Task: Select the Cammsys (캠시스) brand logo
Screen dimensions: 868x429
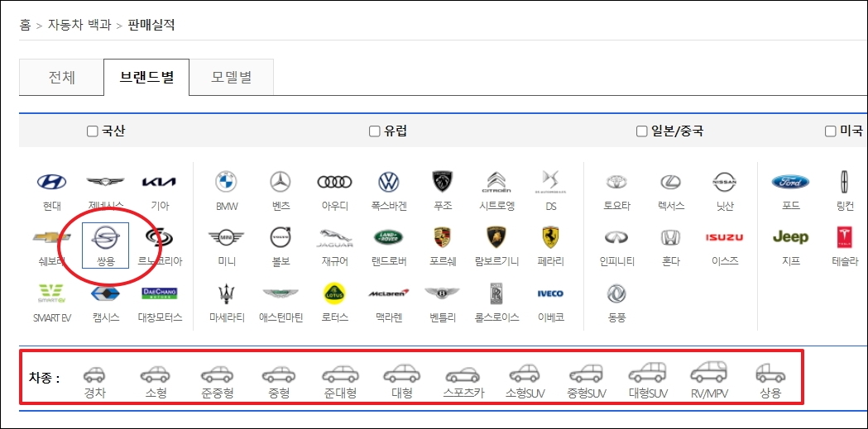Action: [x=105, y=293]
